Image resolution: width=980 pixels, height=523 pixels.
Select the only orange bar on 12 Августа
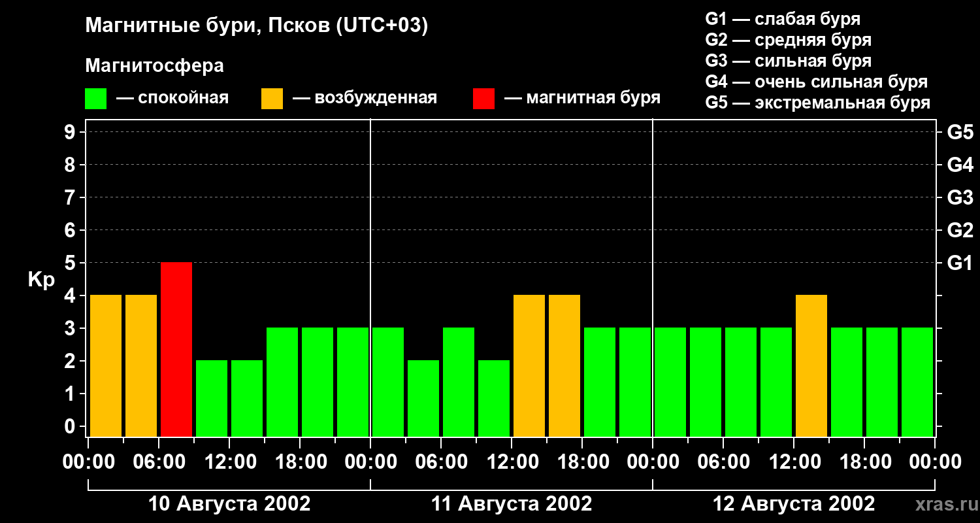811,365
